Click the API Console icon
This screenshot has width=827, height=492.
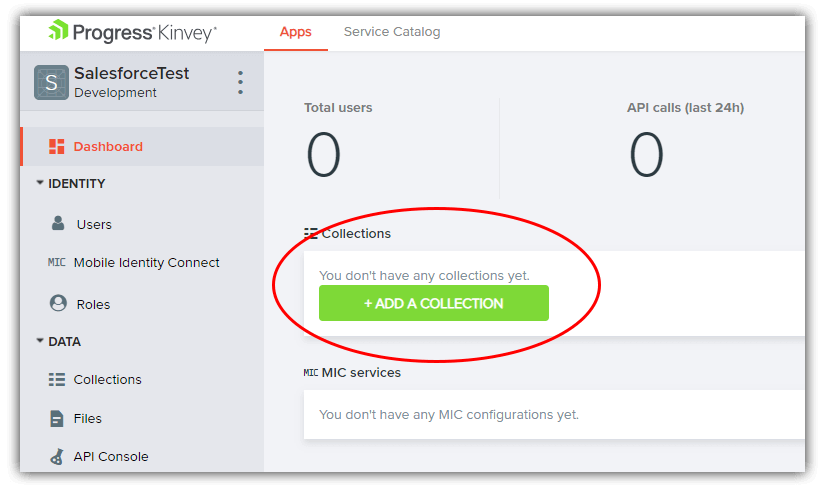57,457
